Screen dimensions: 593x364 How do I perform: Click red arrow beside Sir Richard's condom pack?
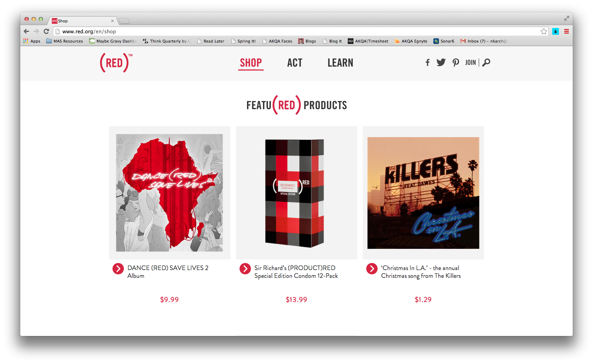point(245,269)
